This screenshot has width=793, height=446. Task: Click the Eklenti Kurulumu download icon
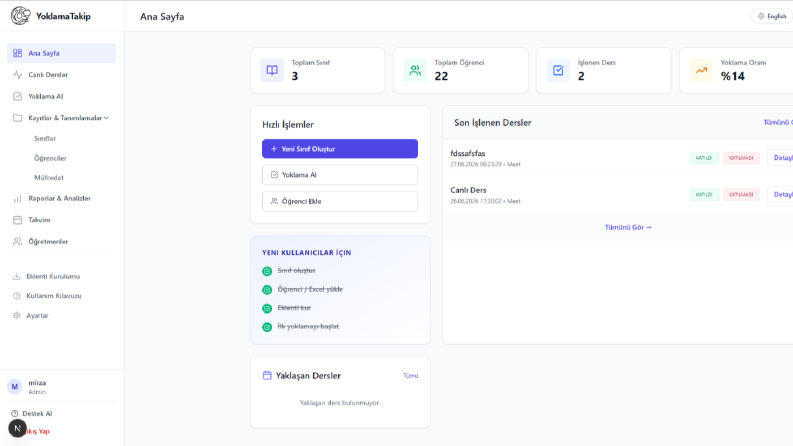tap(17, 277)
